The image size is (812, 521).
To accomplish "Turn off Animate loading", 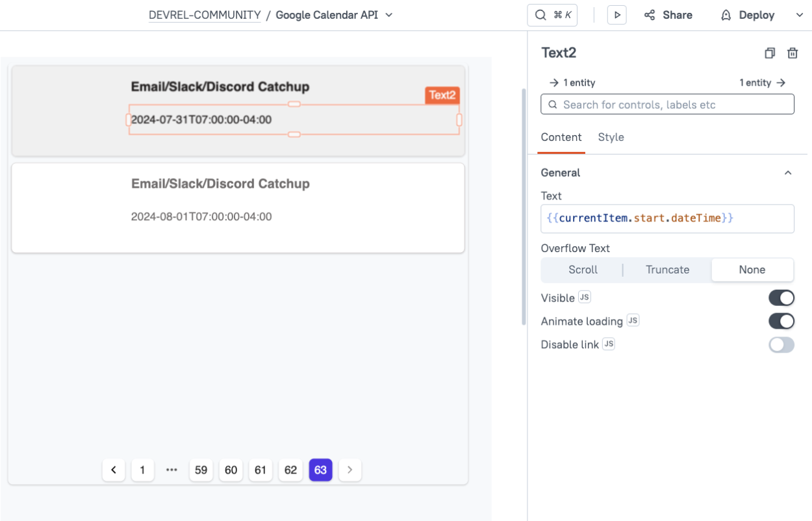I will pos(781,320).
